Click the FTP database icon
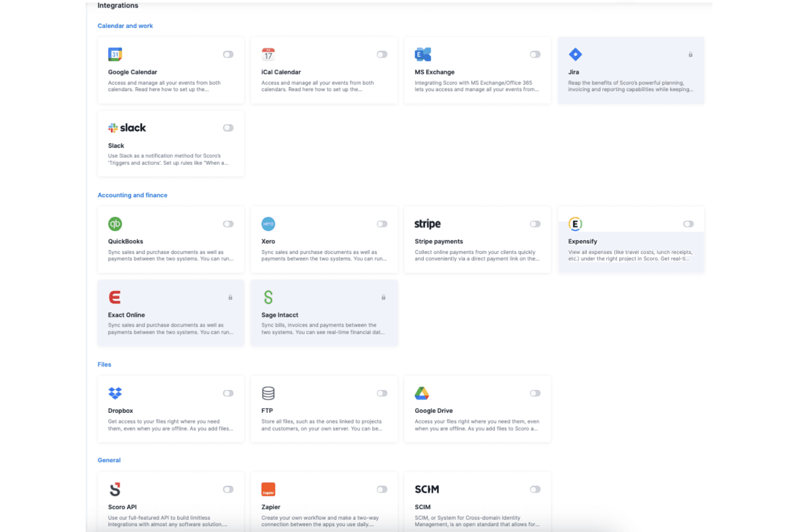Image resolution: width=798 pixels, height=532 pixels. click(268, 393)
